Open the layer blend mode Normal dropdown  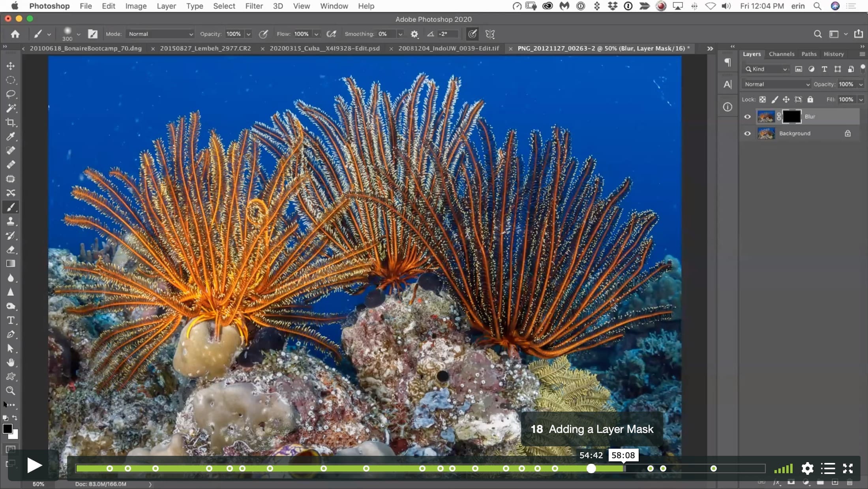point(776,84)
